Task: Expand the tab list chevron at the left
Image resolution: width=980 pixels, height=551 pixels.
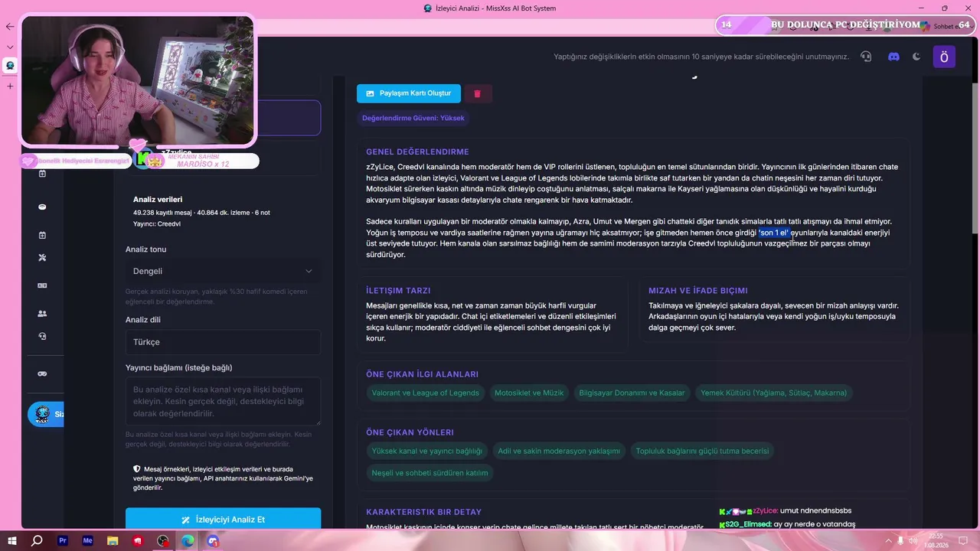Action: click(x=10, y=47)
